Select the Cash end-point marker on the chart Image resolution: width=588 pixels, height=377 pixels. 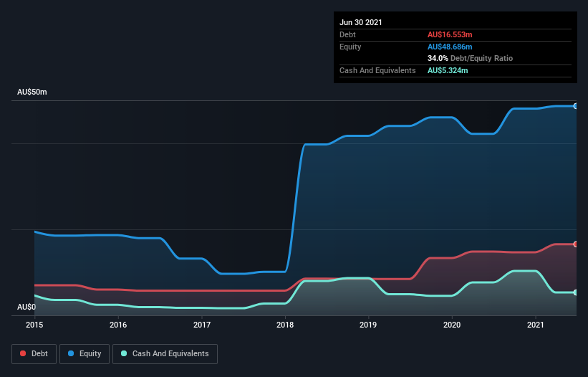[576, 292]
